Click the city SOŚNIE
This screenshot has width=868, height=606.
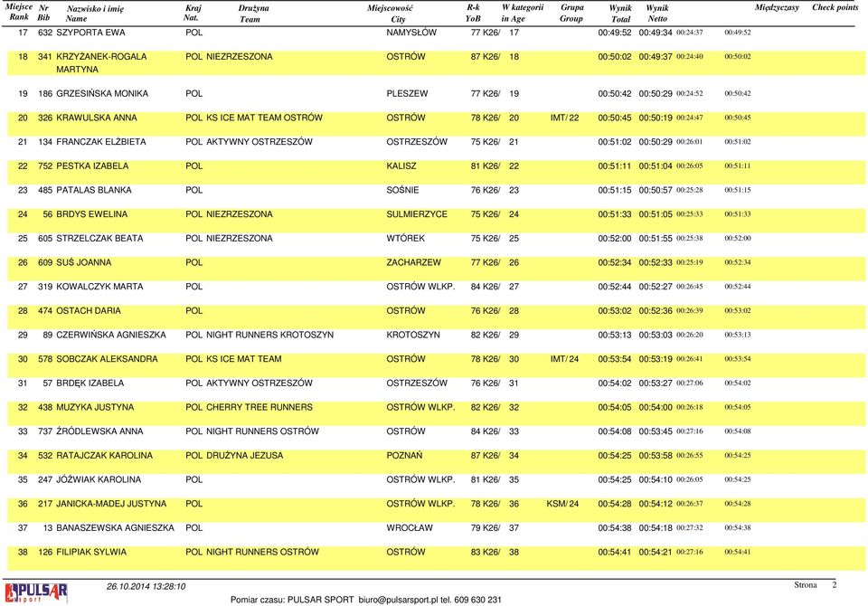click(x=402, y=190)
